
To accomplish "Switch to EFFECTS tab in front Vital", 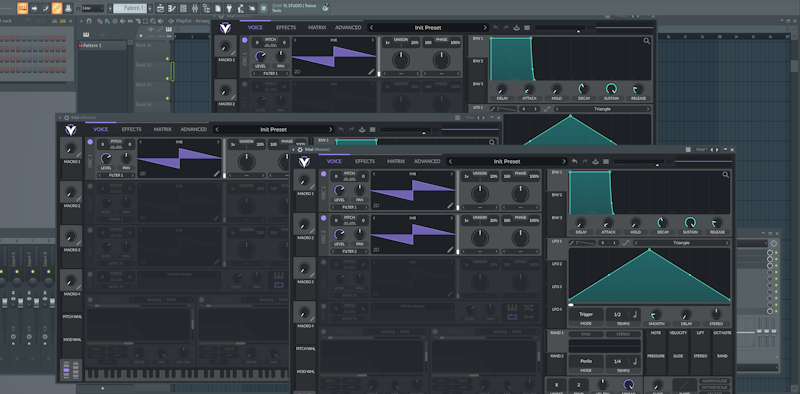I will click(365, 161).
